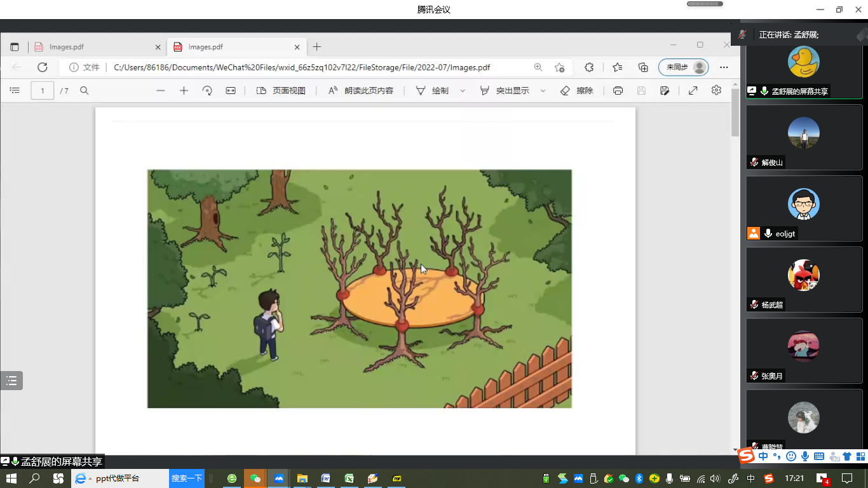Open the PDF search magnifier
Image resolution: width=868 pixels, height=488 pixels.
pos(84,91)
